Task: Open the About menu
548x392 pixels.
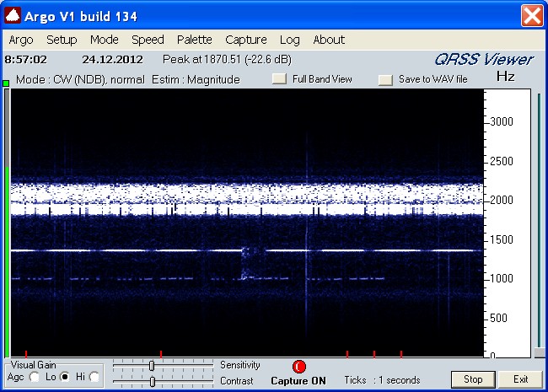Action: coord(329,40)
